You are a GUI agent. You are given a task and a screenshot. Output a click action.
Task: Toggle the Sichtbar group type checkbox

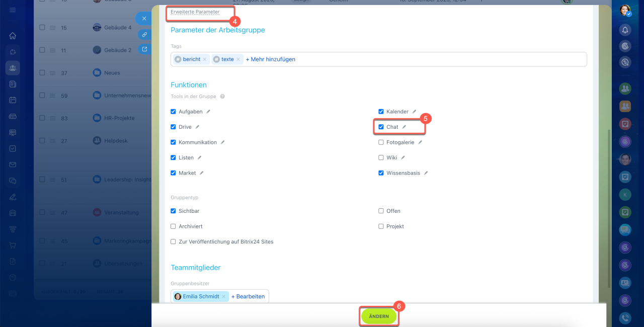tap(174, 211)
